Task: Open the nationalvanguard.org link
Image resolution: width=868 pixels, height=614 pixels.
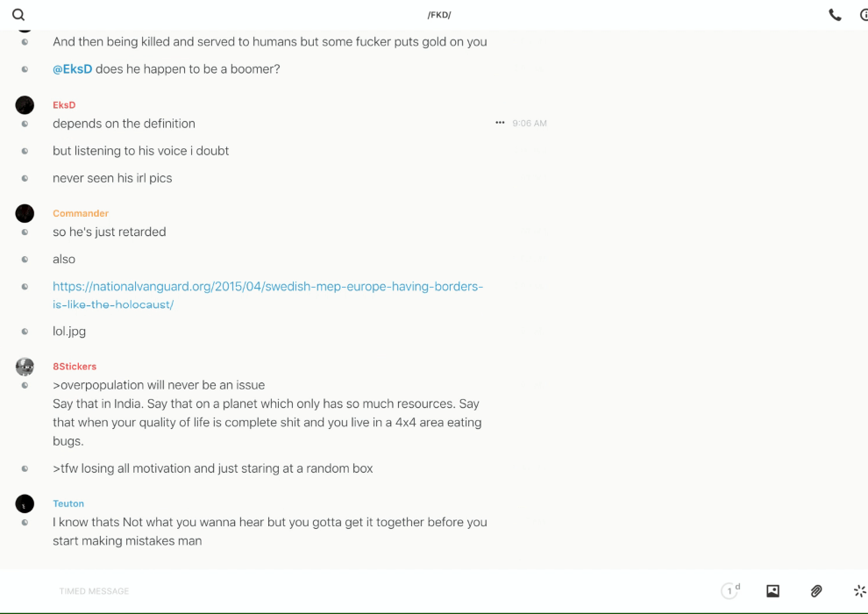Action: 267,287
